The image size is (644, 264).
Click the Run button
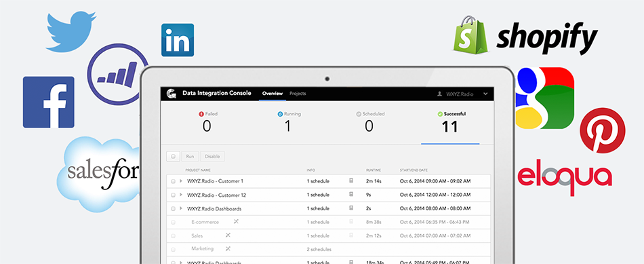point(190,156)
